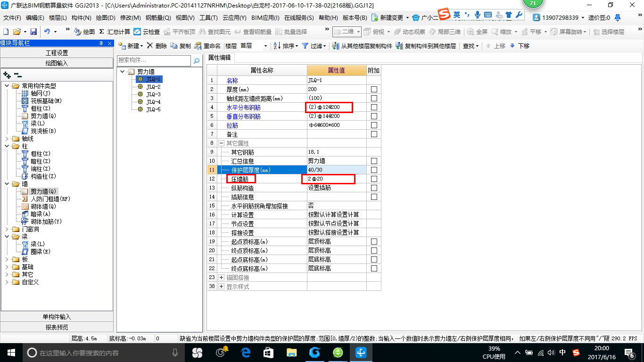644x362 pixels.
Task: Select the 属性编辑 tab
Action: click(x=220, y=58)
